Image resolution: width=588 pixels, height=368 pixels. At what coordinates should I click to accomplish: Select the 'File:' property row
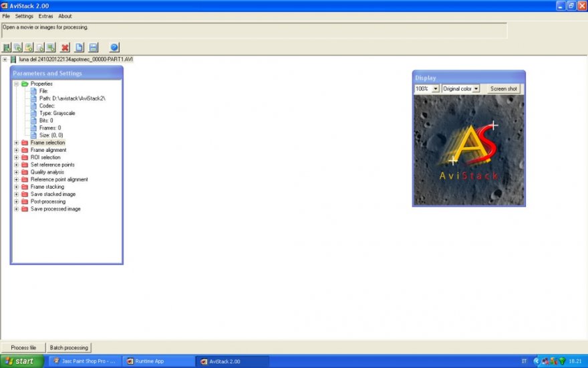(x=43, y=91)
